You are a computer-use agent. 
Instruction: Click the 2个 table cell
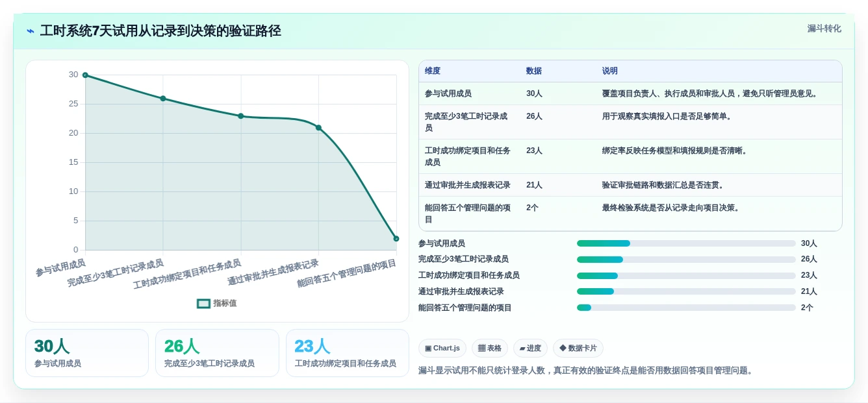point(532,208)
